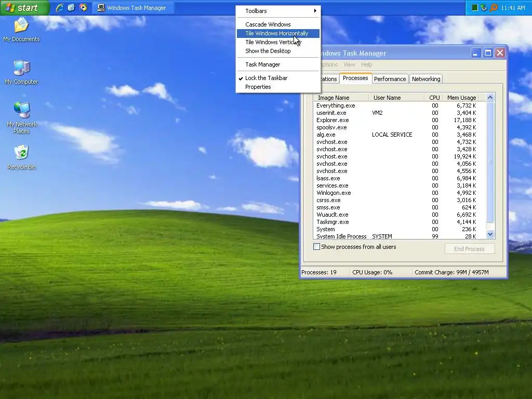This screenshot has width=532, height=399.
Task: Click the Windows Task Manager taskbar button
Action: coord(134,8)
